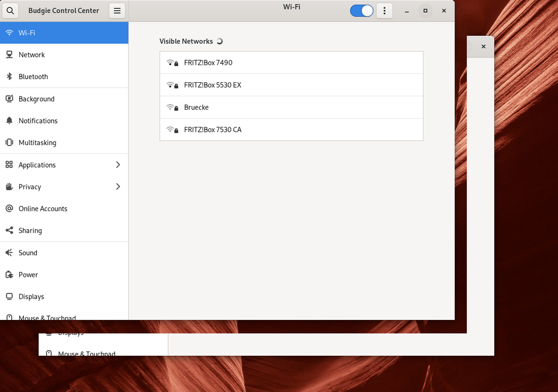Open the Sharing panel label
558x392 pixels.
click(x=30, y=231)
